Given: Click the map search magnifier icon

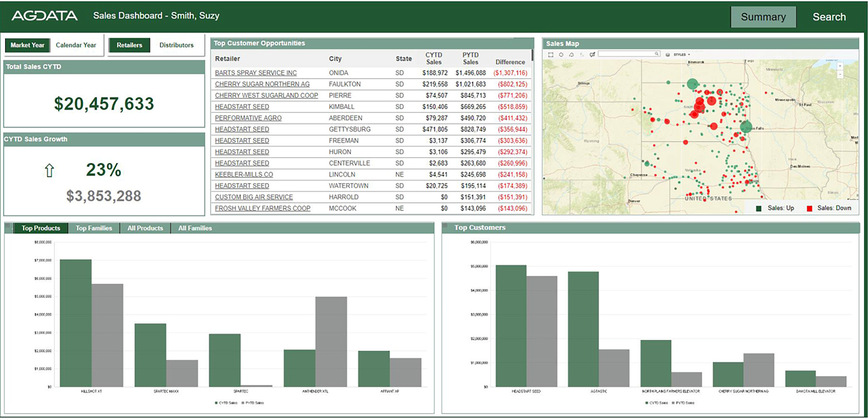Looking at the screenshot, I should 656,54.
